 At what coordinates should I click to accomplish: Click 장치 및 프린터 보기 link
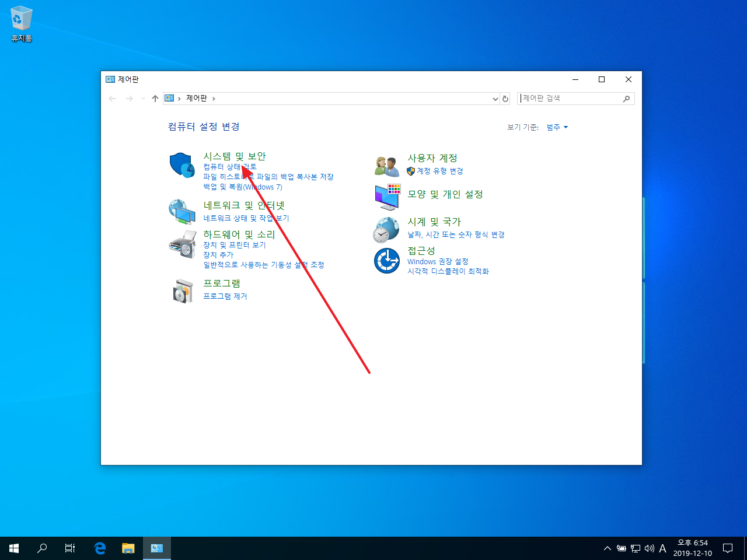(235, 245)
